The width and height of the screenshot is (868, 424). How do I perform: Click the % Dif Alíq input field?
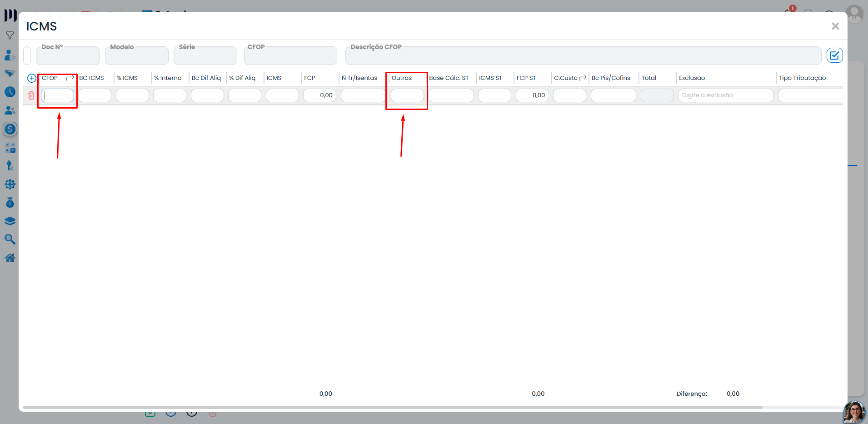coord(245,95)
